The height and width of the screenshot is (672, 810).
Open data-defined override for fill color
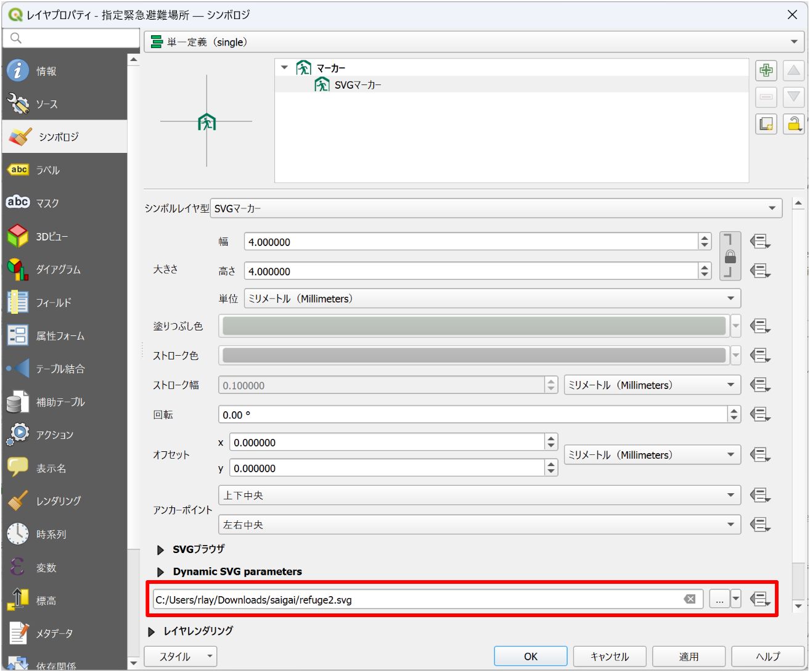(x=760, y=326)
